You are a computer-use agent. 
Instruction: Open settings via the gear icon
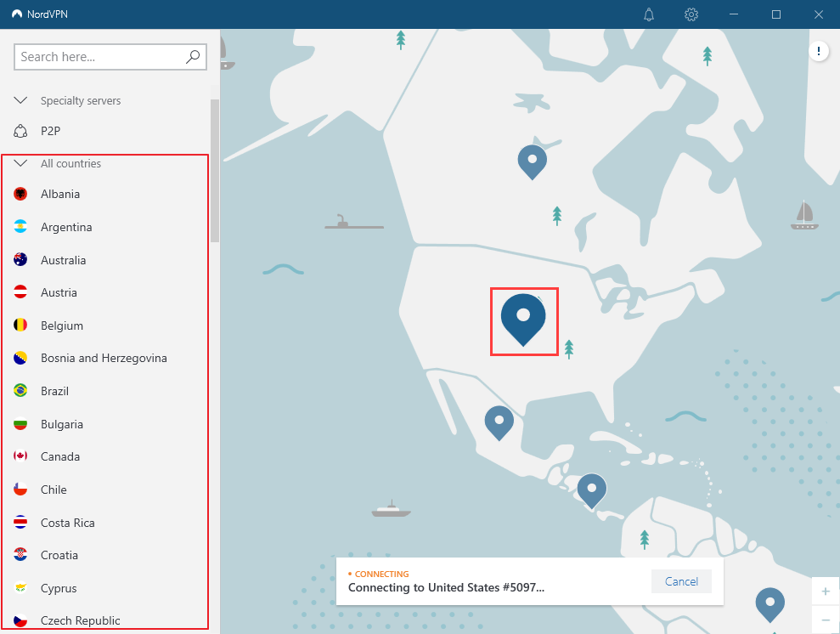(x=691, y=14)
